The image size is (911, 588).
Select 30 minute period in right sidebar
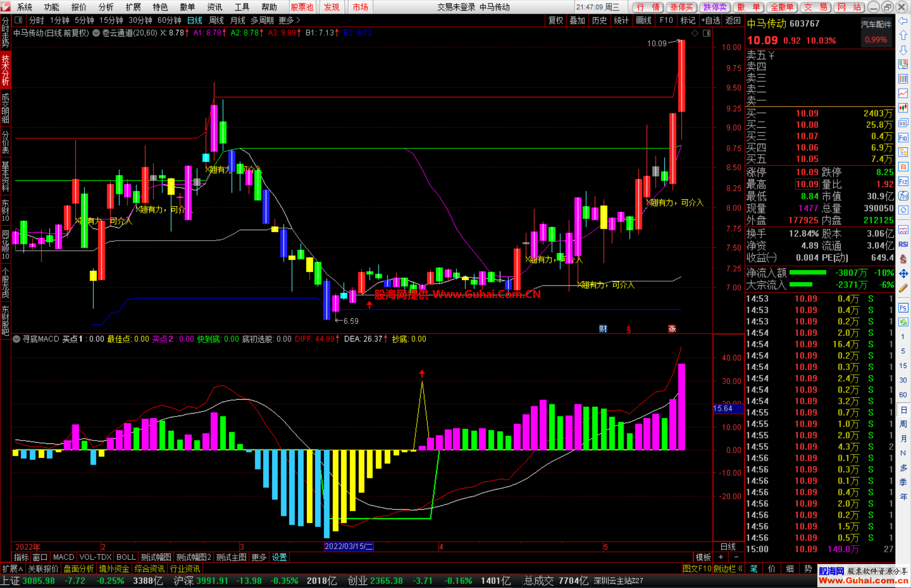tap(903, 380)
